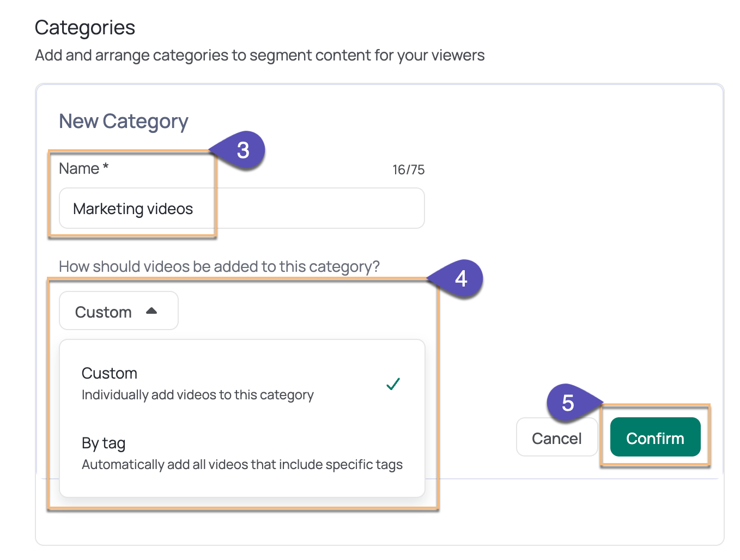
Task: Click the Name input field with Marketing videos
Action: (241, 208)
